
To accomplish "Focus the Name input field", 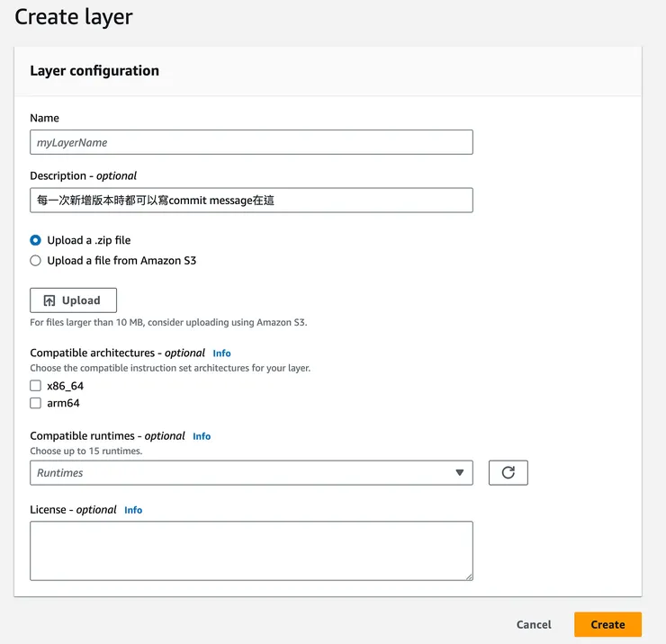I will point(251,142).
